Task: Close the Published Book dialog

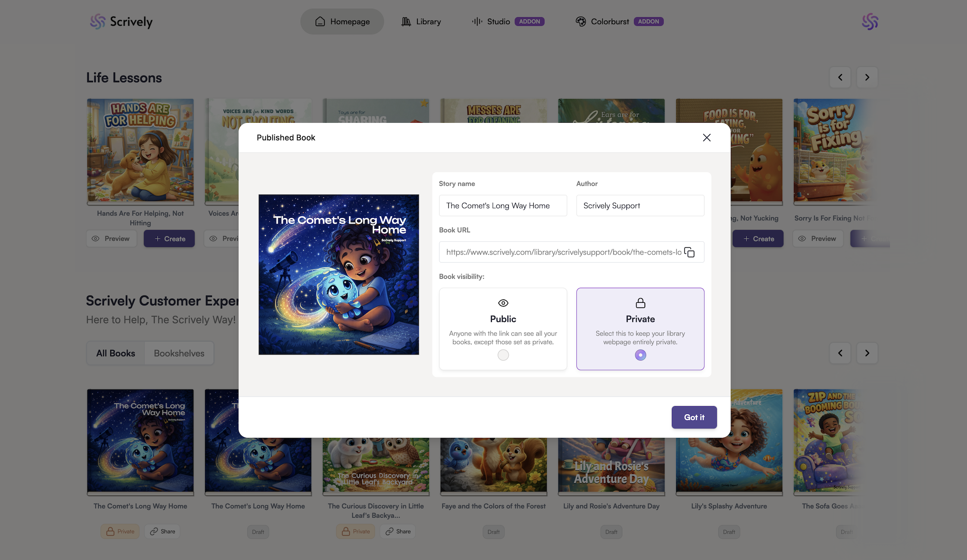Action: coord(706,137)
